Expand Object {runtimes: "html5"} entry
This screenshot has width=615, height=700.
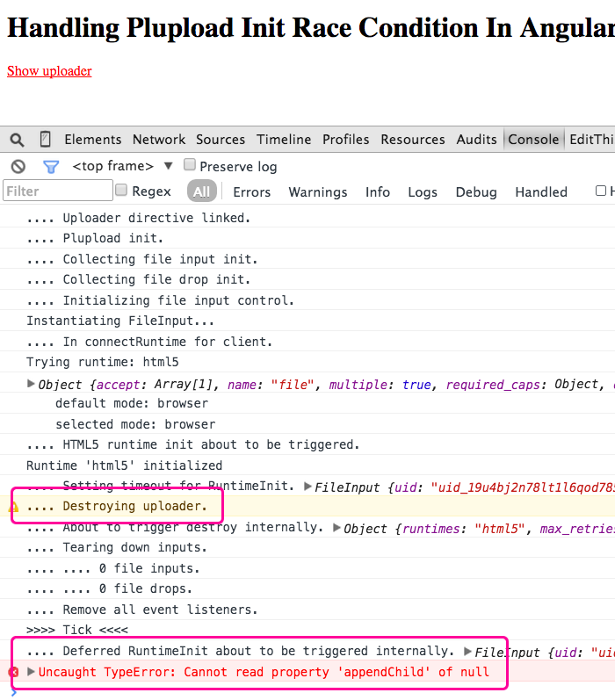(x=337, y=528)
